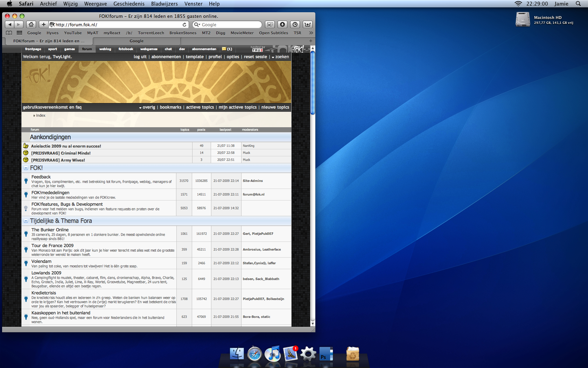Open the actieve topics link
The image size is (588, 368).
pyautogui.click(x=200, y=107)
